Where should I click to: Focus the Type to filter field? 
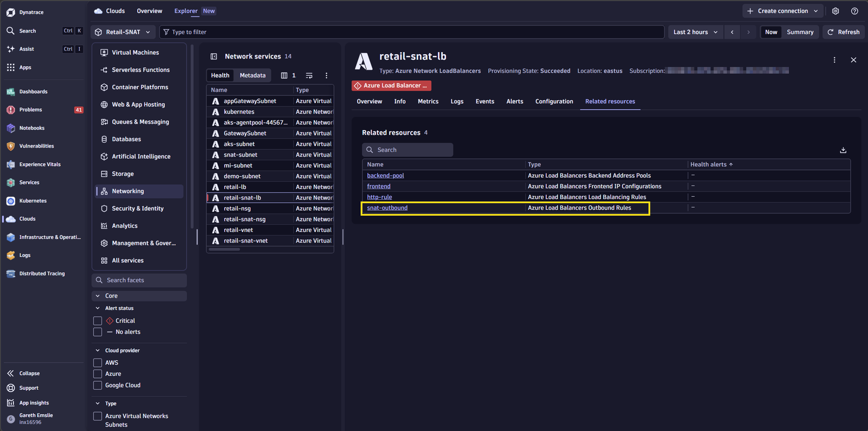[x=412, y=32]
